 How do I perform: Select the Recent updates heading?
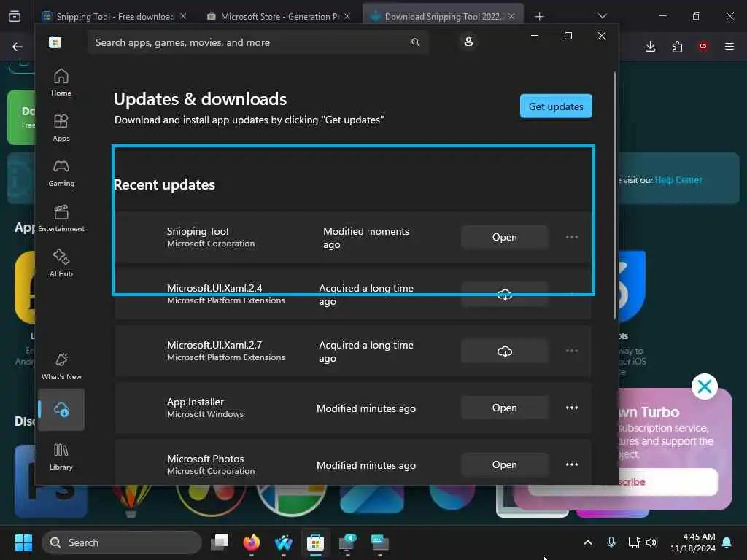[x=164, y=184]
